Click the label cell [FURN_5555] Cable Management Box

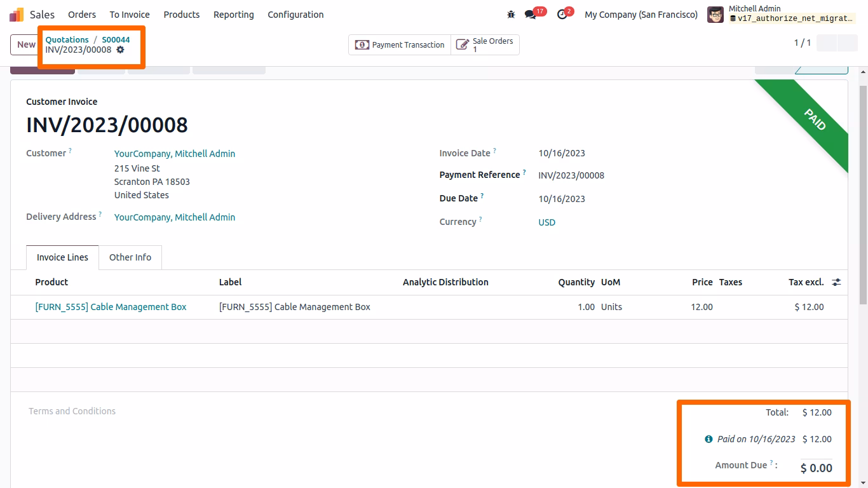(x=295, y=307)
